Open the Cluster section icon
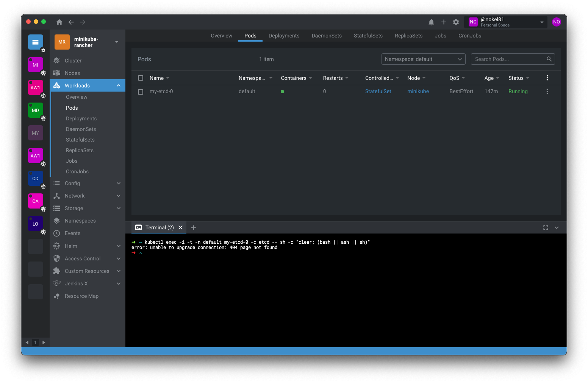Screen dimensions: 588x383 point(56,61)
